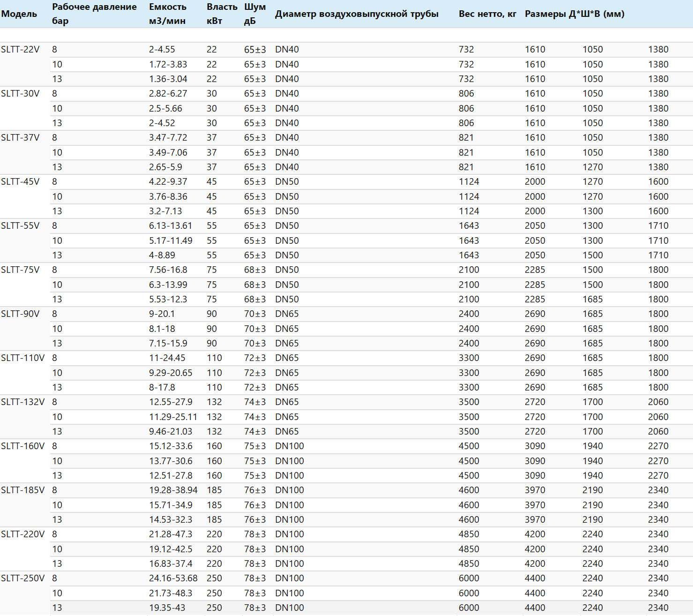
Task: Click the Шум дБ column header
Action: [254, 14]
